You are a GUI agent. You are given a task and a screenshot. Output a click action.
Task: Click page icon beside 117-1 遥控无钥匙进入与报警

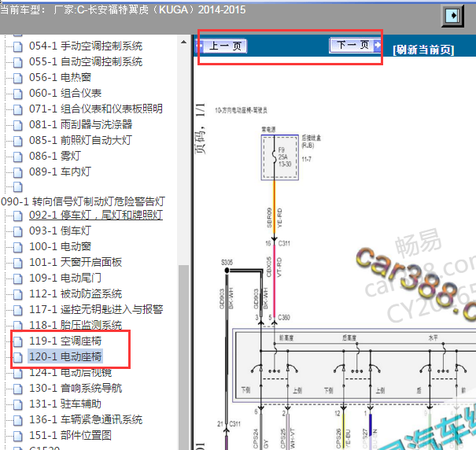coord(18,310)
